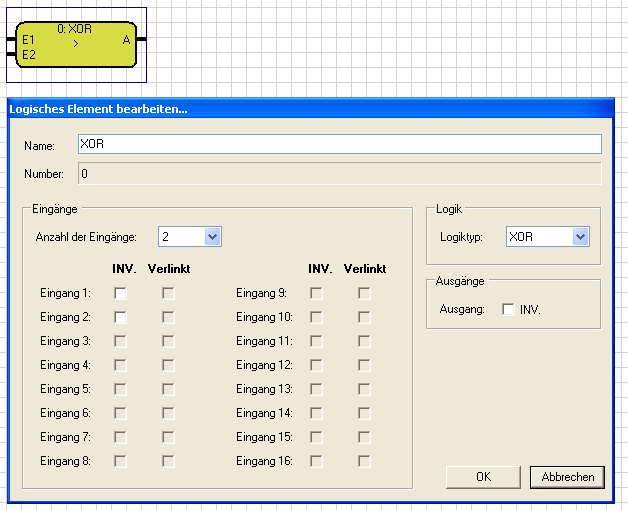This screenshot has height=510, width=628.
Task: Toggle INV. checkbox for Eingang 1
Action: (x=120, y=293)
